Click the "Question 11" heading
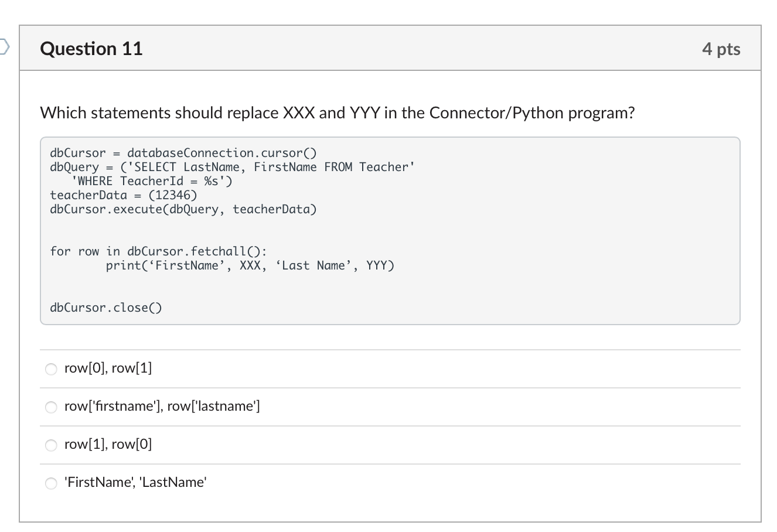Viewport: 777px width, 532px height. [91, 49]
